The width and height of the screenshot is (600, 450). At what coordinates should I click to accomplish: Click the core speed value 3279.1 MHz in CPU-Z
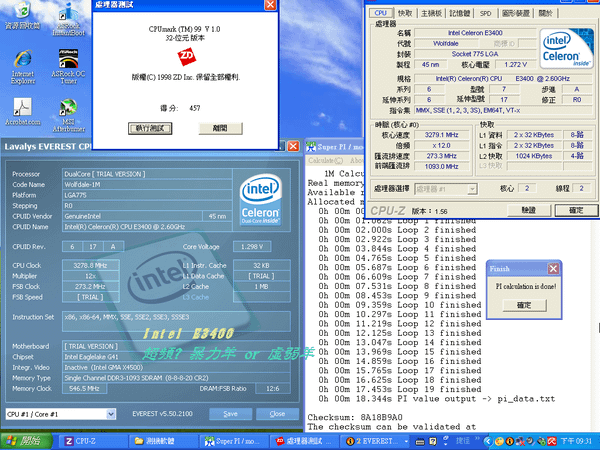[x=442, y=135]
